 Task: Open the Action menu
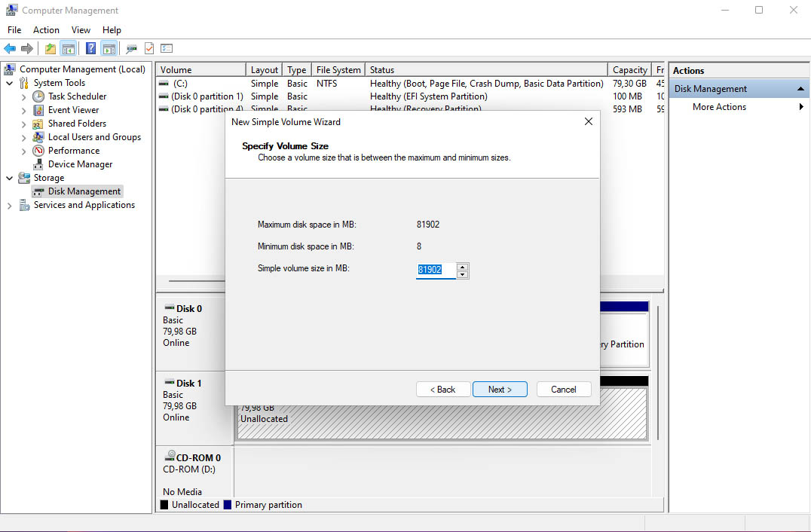46,29
